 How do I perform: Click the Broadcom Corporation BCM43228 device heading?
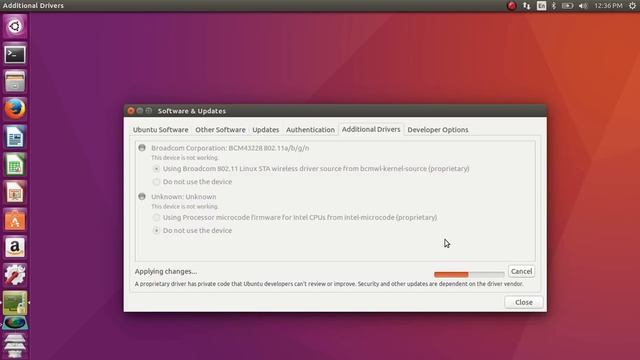230,148
